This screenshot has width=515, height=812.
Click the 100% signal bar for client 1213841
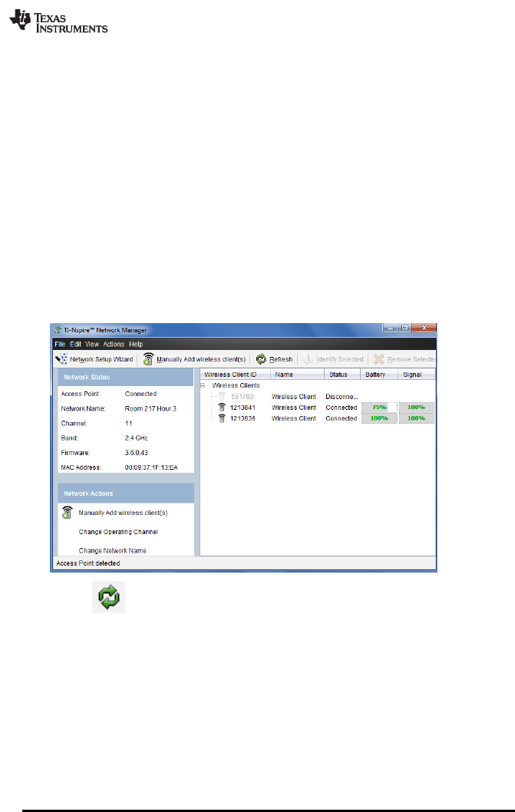point(417,408)
